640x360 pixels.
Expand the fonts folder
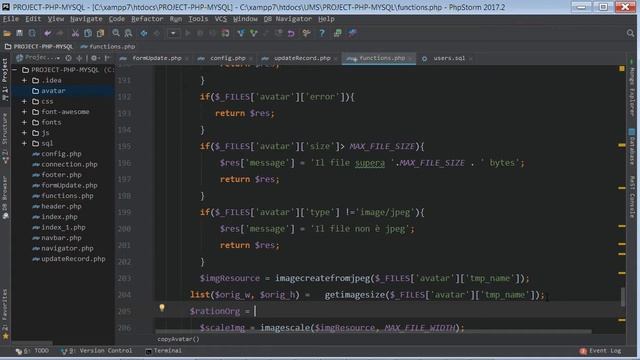(x=24, y=122)
